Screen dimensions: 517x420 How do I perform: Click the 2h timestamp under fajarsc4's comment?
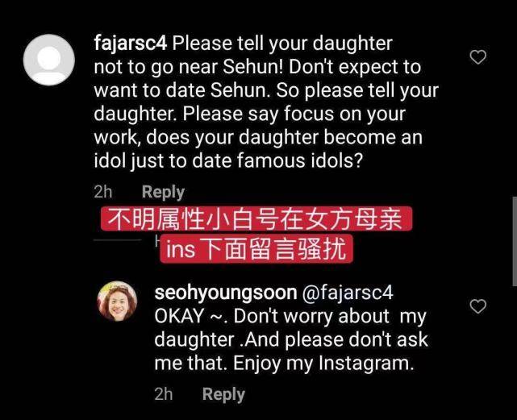click(103, 192)
